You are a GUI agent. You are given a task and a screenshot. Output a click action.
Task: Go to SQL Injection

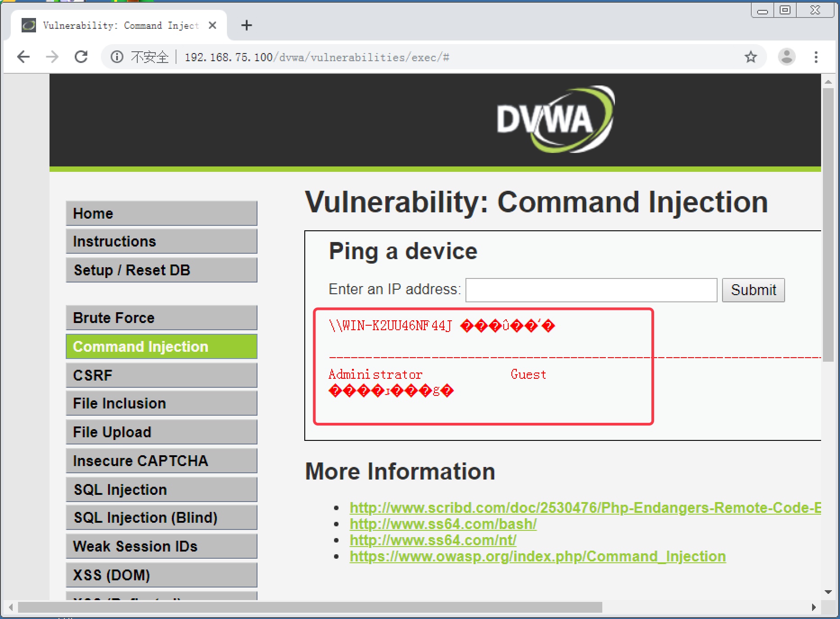click(162, 489)
